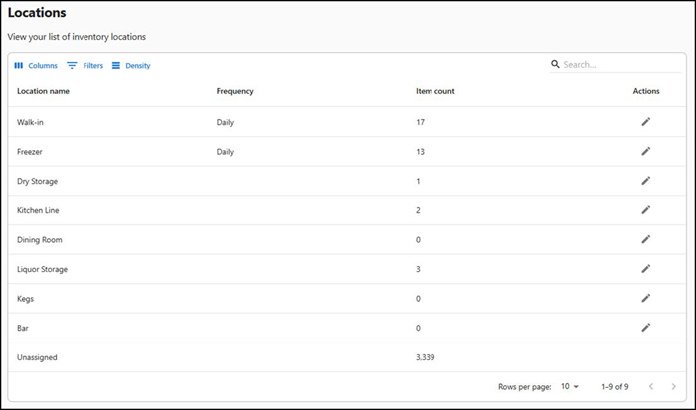Sort by Frequency column header

point(235,91)
